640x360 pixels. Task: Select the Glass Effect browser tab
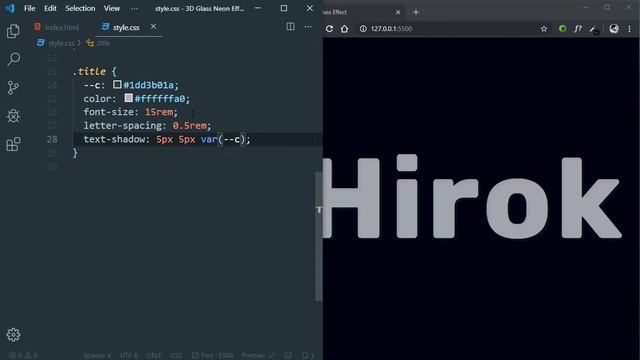click(364, 12)
